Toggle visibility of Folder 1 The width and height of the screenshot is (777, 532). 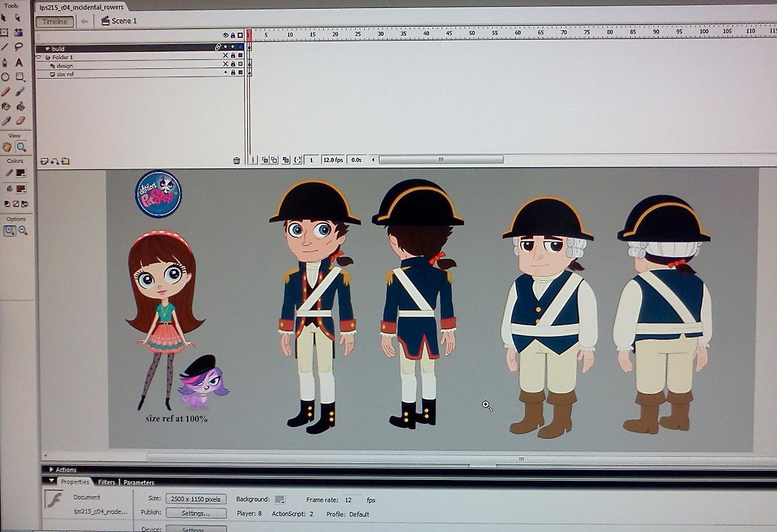225,56
